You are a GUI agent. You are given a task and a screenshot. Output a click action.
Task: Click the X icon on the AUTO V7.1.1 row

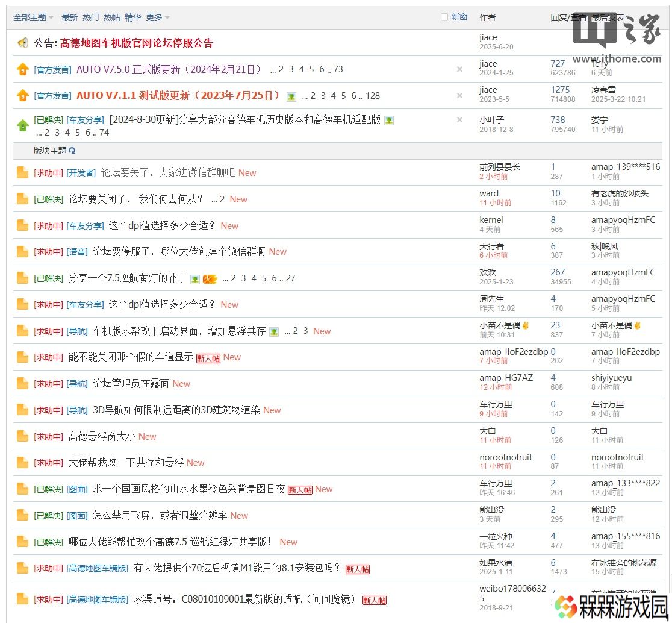(x=459, y=96)
